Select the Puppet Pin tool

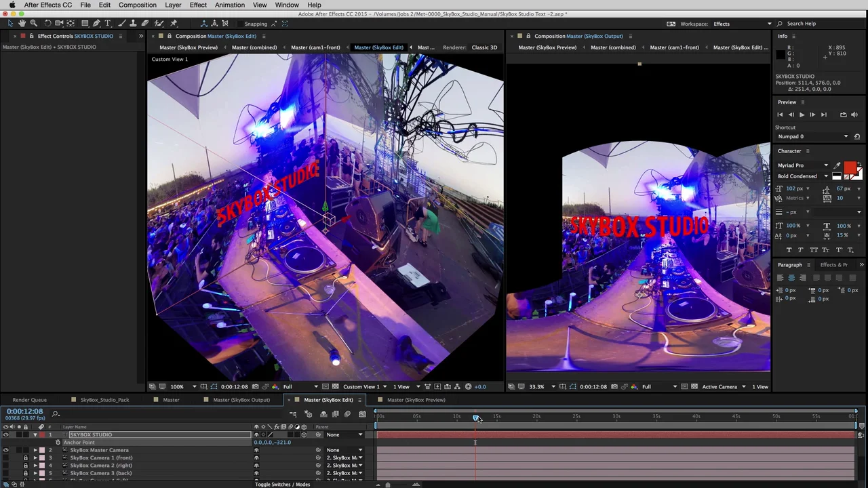(x=174, y=24)
